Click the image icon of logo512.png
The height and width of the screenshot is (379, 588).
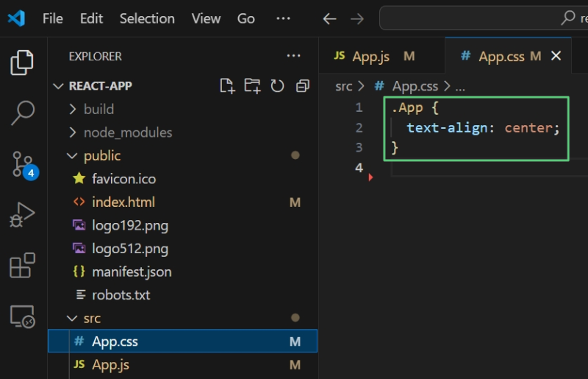pyautogui.click(x=79, y=248)
